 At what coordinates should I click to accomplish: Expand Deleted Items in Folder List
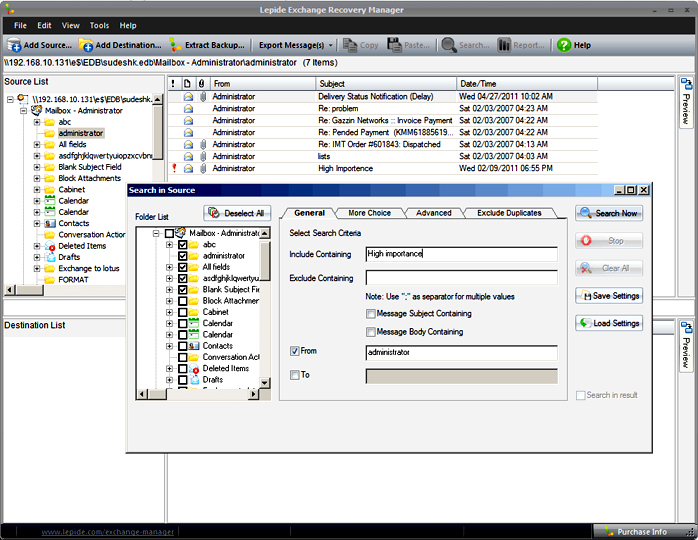[x=169, y=369]
